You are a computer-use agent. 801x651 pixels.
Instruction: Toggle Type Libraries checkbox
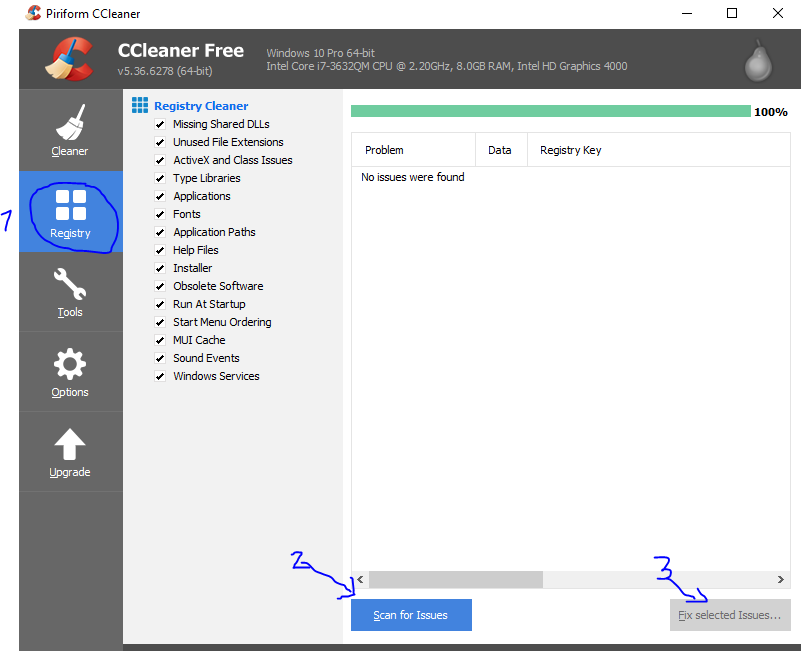[x=160, y=178]
